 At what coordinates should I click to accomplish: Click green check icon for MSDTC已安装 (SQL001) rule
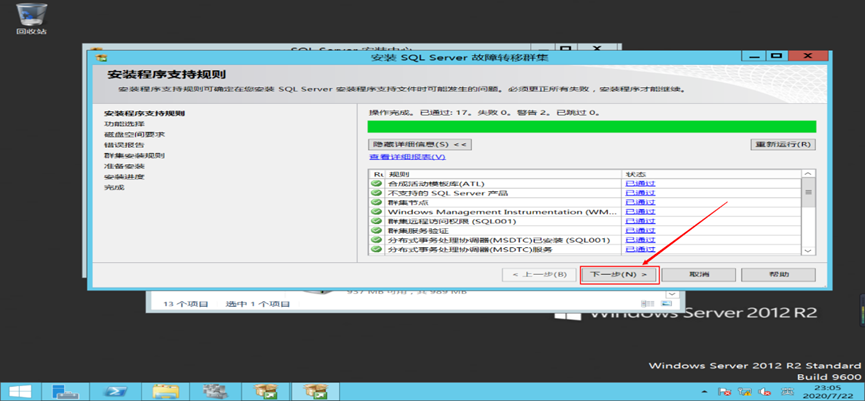coord(376,240)
